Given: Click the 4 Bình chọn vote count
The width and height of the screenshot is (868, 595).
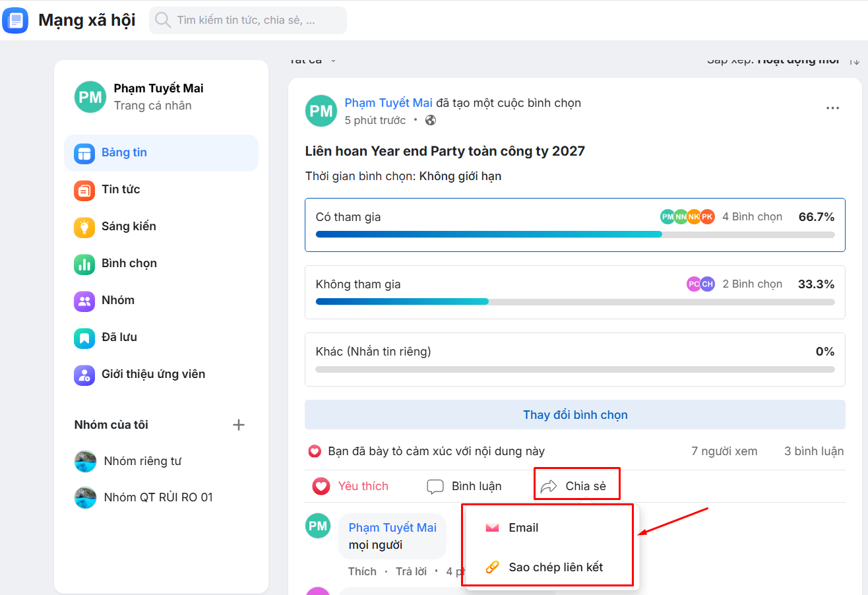Looking at the screenshot, I should click(x=753, y=216).
